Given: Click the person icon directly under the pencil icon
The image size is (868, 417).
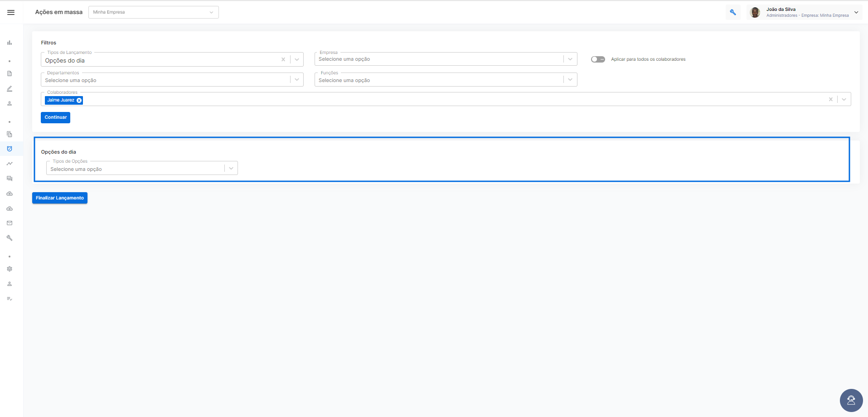Looking at the screenshot, I should click(10, 103).
